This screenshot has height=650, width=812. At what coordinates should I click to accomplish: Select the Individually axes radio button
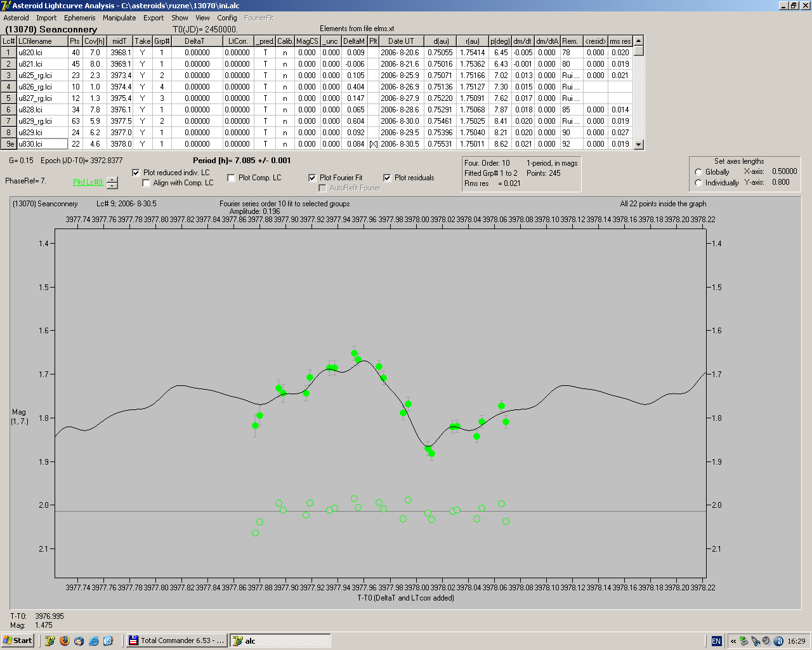(698, 183)
